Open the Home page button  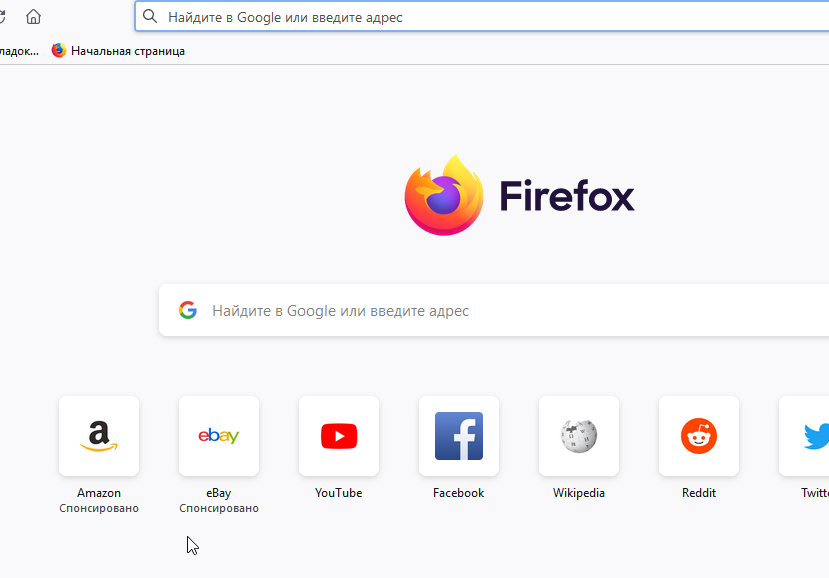33,17
